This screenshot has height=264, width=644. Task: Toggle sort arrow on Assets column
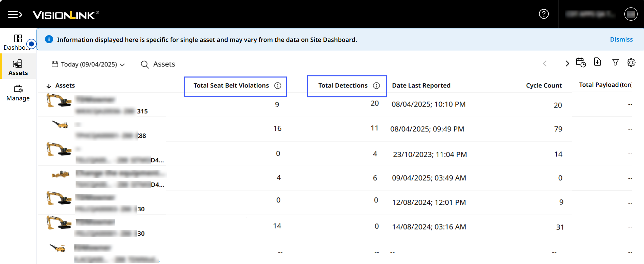pyautogui.click(x=49, y=86)
